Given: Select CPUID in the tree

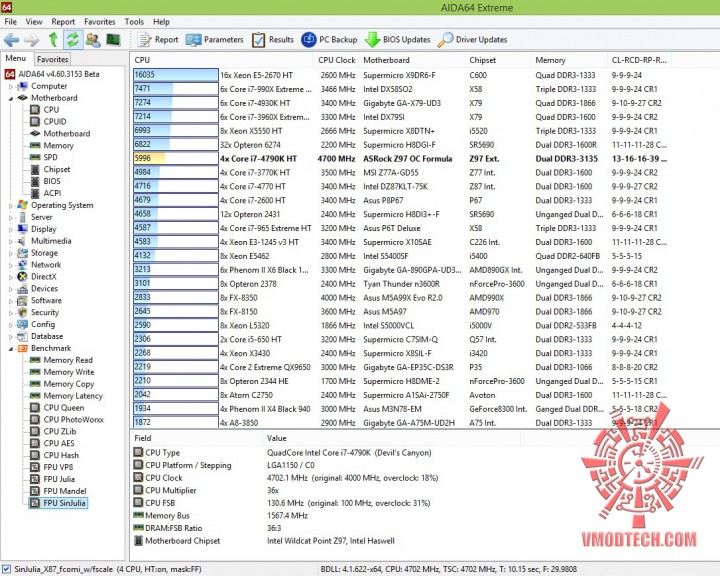Looking at the screenshot, I should (55, 122).
